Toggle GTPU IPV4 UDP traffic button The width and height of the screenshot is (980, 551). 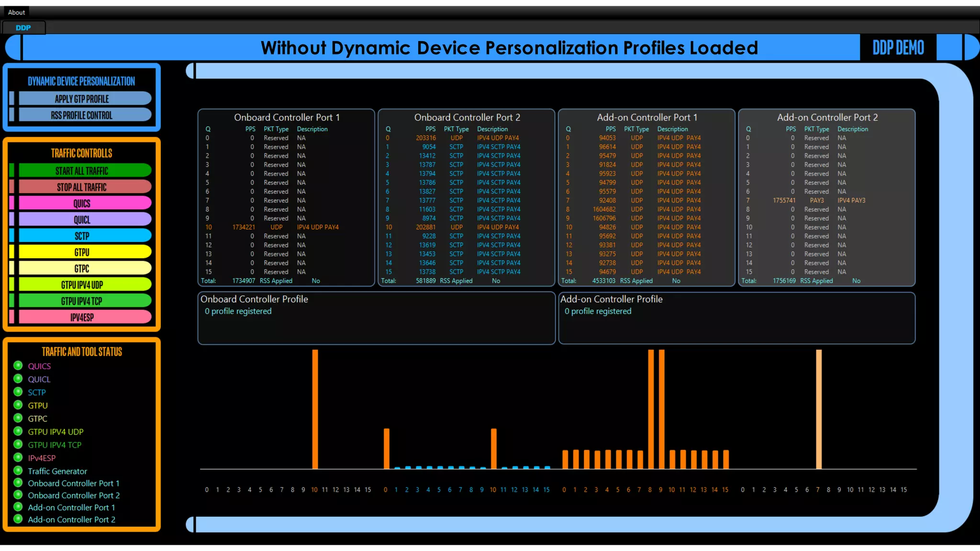(x=85, y=285)
